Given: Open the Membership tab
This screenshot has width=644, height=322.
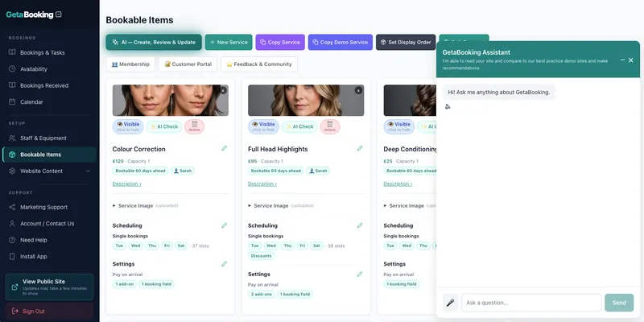Looking at the screenshot, I should click(130, 64).
